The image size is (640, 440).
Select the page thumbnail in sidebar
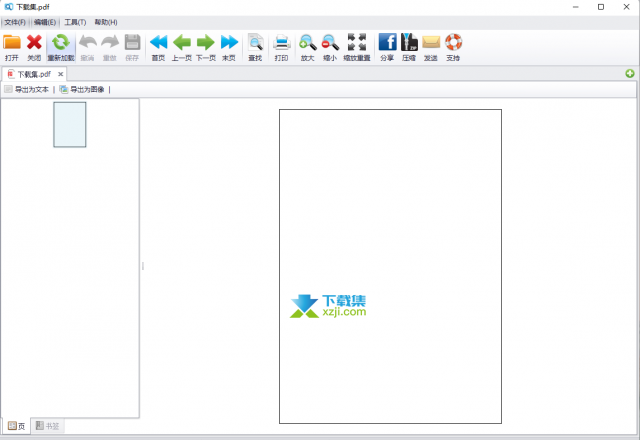(70, 124)
